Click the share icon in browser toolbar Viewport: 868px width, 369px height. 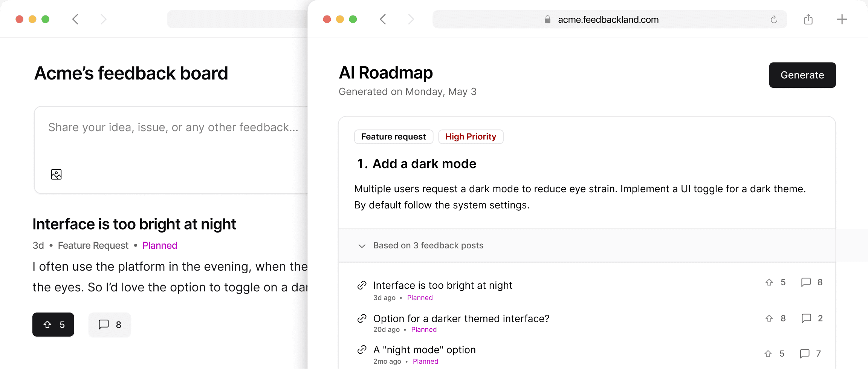pyautogui.click(x=808, y=19)
